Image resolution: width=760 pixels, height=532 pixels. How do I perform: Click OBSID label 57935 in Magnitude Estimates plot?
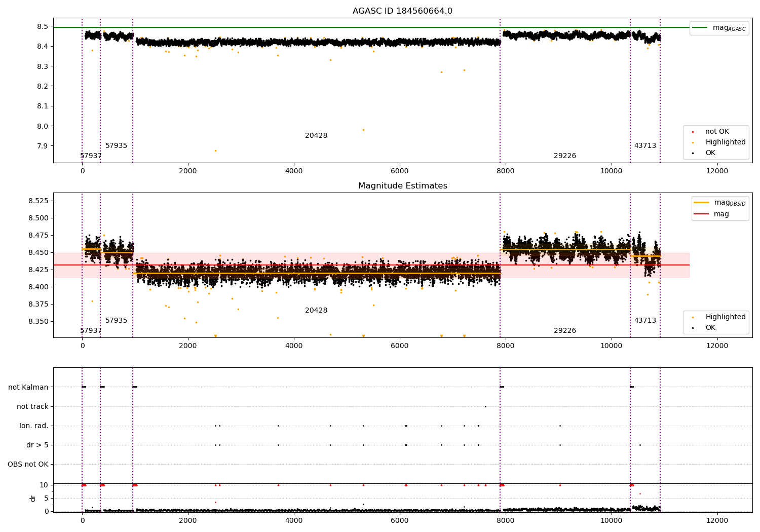[117, 321]
